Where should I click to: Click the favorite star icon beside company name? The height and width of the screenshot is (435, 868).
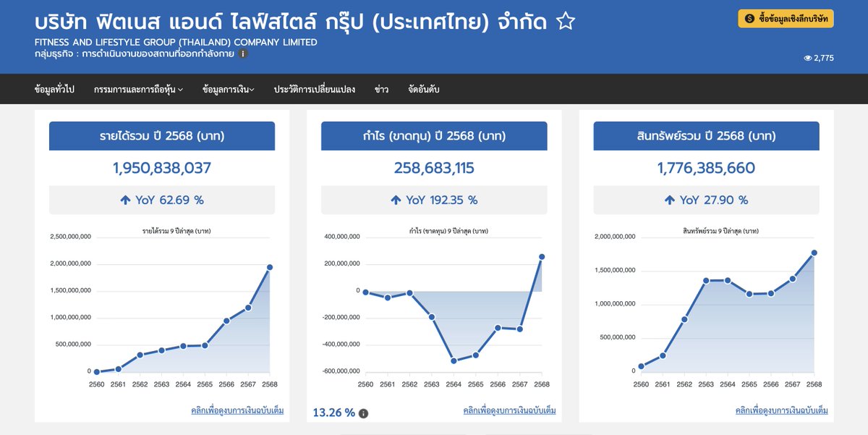click(566, 21)
